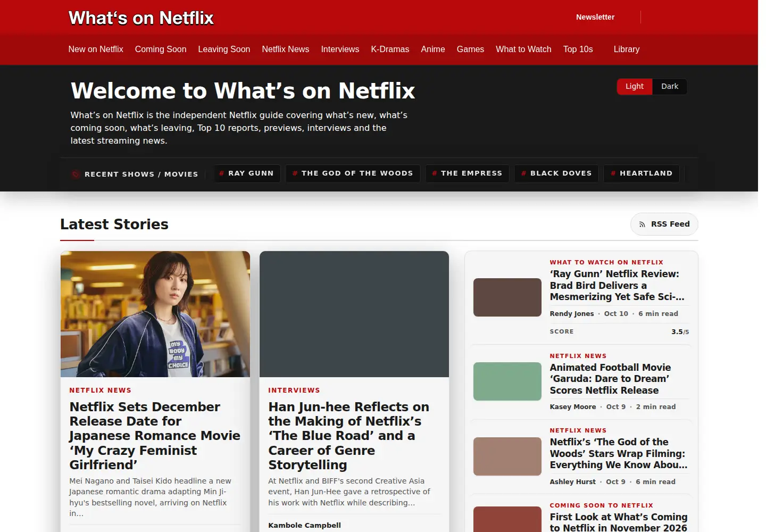This screenshot has height=532, width=766.
Task: Select Leaving Soon in the navigation bar
Action: tap(224, 49)
